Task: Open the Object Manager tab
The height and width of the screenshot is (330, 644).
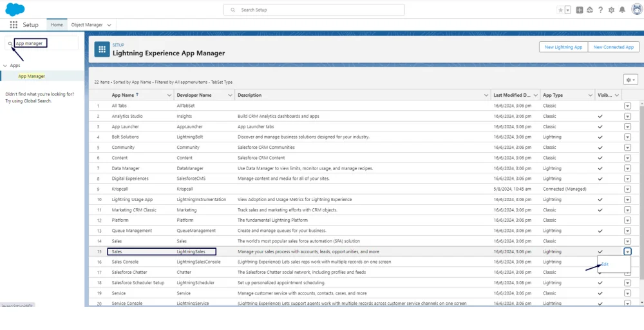Action: pos(87,24)
